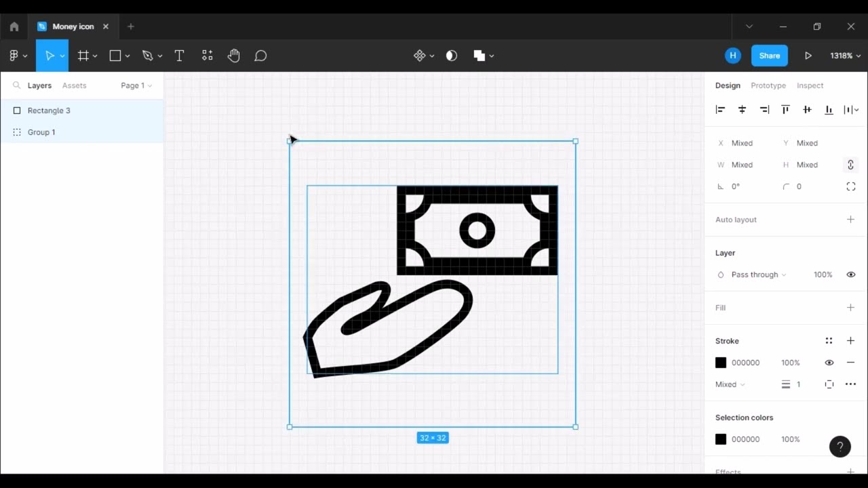Open Frame tools dropdown arrow
The width and height of the screenshot is (868, 488).
tap(95, 56)
